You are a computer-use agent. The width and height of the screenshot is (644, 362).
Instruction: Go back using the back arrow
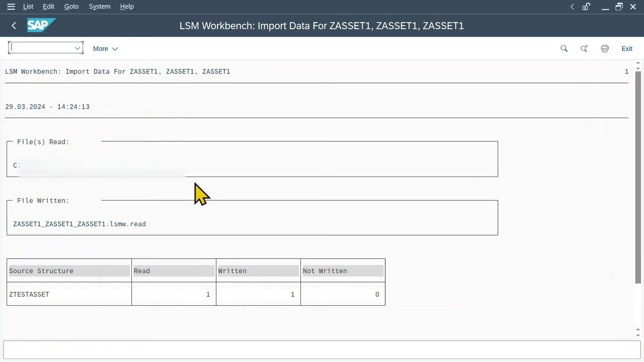(x=14, y=26)
